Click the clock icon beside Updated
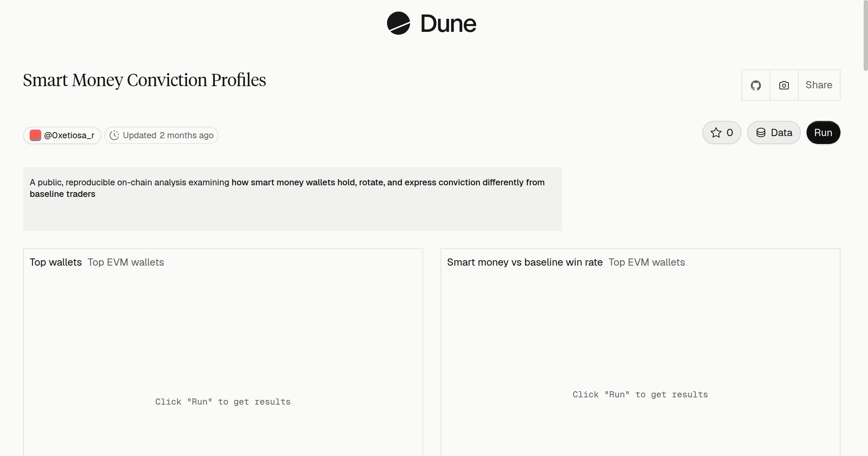 pos(114,135)
